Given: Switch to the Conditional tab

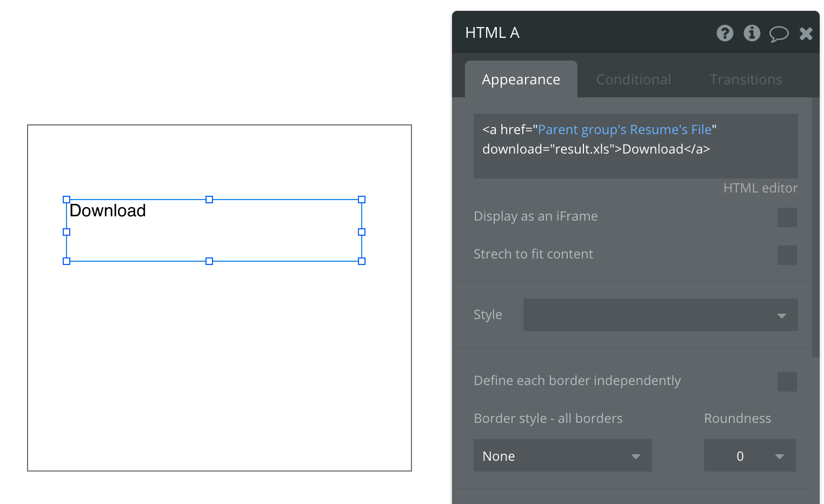Looking at the screenshot, I should (633, 79).
